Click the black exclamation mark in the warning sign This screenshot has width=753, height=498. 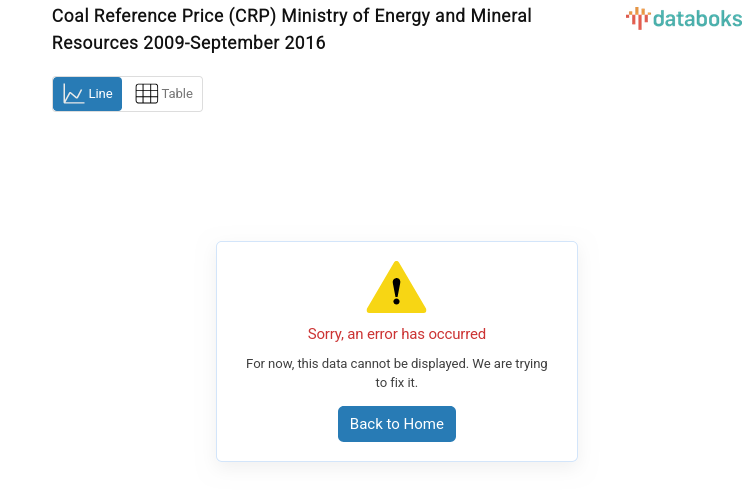(397, 291)
